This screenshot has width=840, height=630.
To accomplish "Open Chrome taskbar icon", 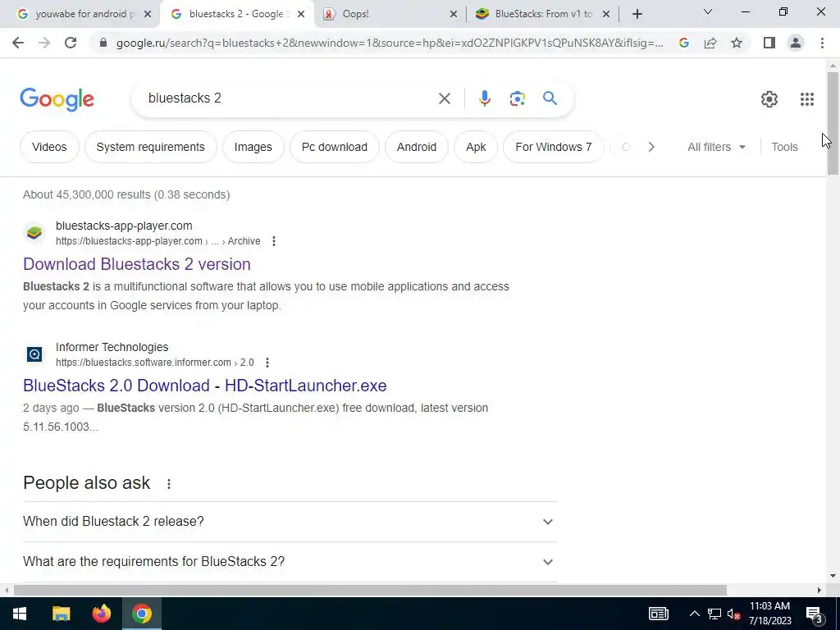I will tap(141, 614).
